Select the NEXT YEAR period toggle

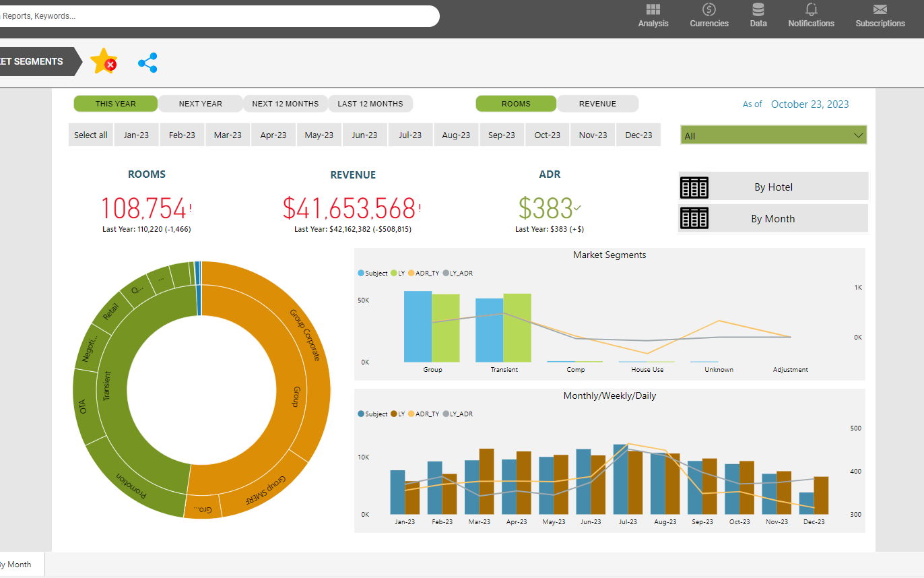(x=200, y=104)
